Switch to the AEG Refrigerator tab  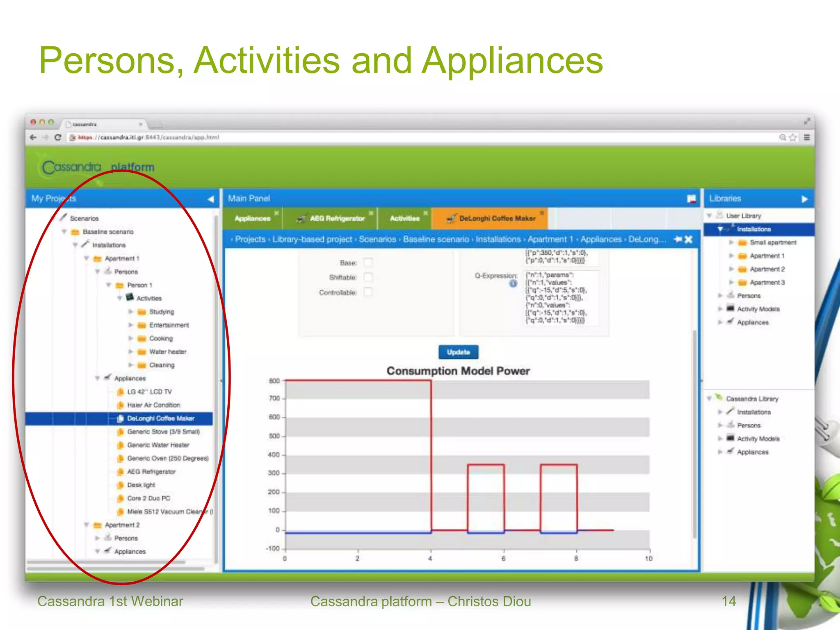click(331, 219)
